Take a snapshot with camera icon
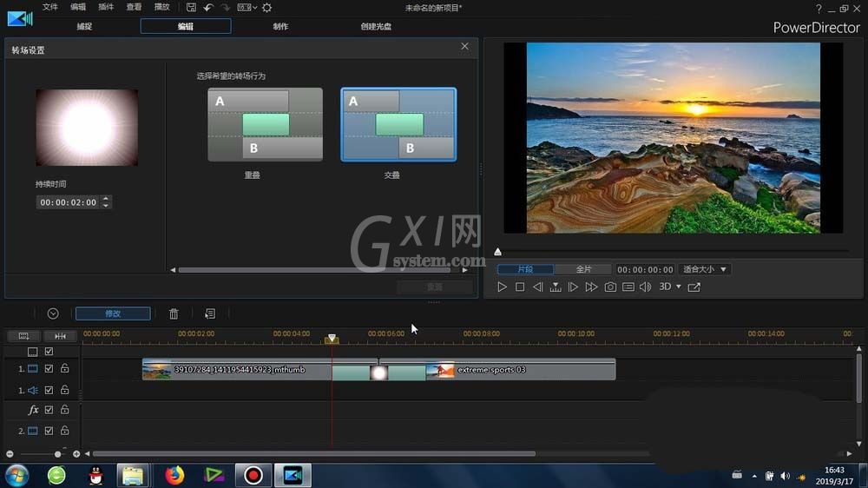Screen dimensions: 868x488 coord(610,287)
